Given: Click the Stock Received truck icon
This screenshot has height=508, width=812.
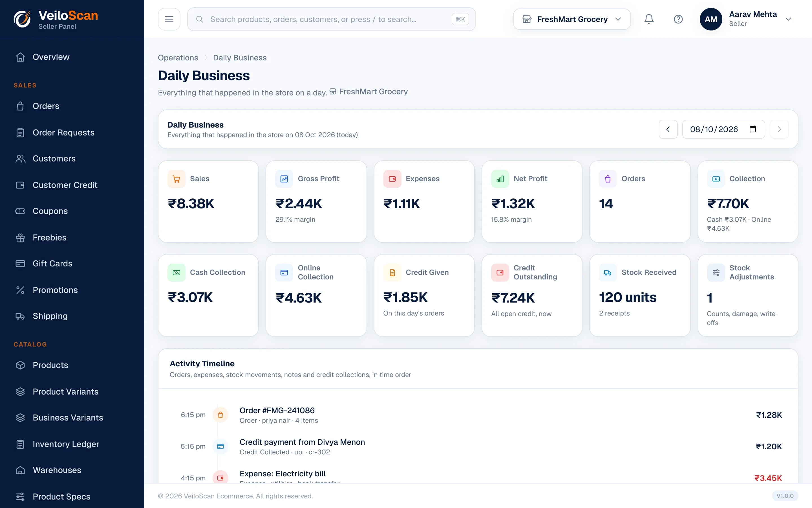Looking at the screenshot, I should click(x=608, y=272).
